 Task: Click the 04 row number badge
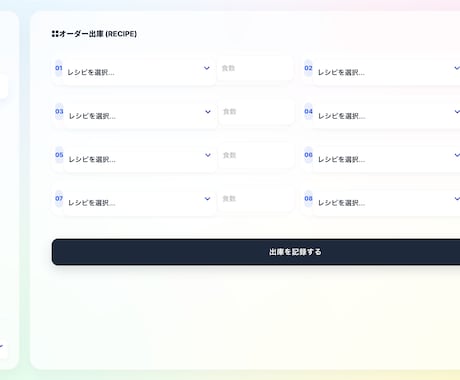(308, 111)
